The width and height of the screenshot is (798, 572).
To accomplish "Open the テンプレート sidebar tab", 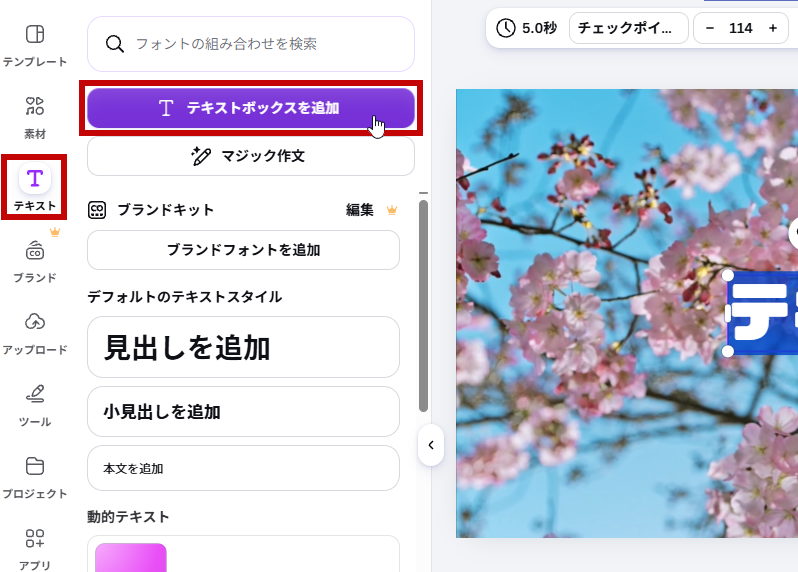I will pos(35,46).
